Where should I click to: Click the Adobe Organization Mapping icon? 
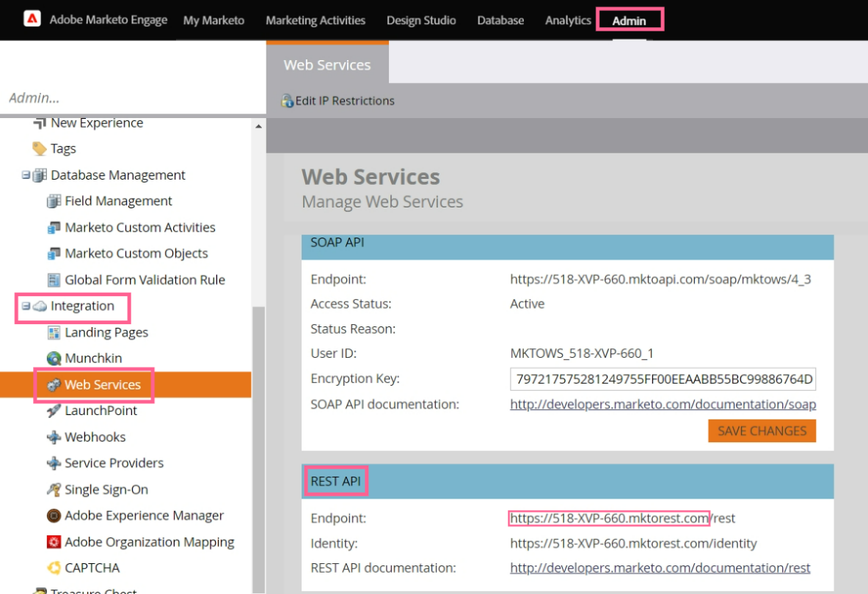(54, 542)
